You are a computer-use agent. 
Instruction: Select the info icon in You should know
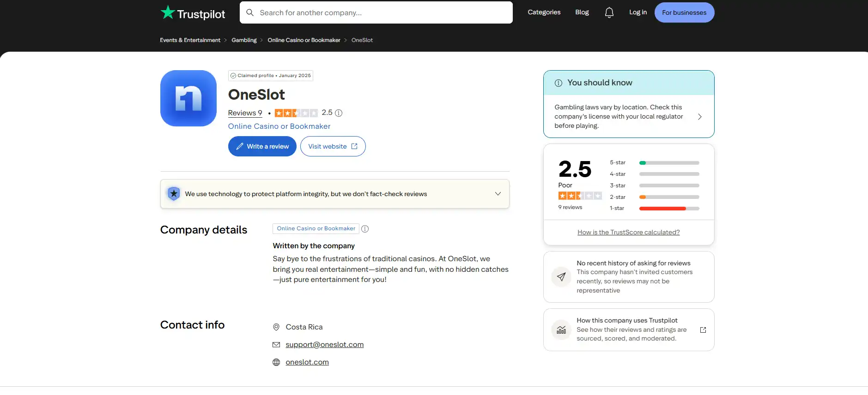point(558,83)
